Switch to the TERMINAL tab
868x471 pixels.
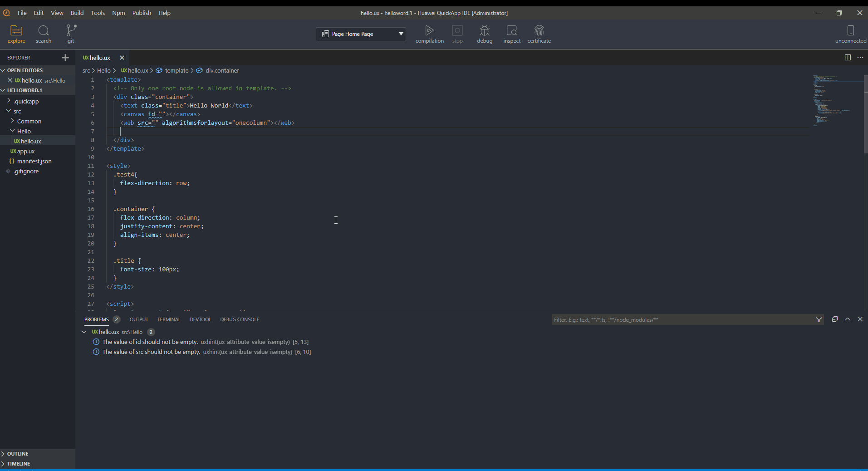(x=169, y=319)
